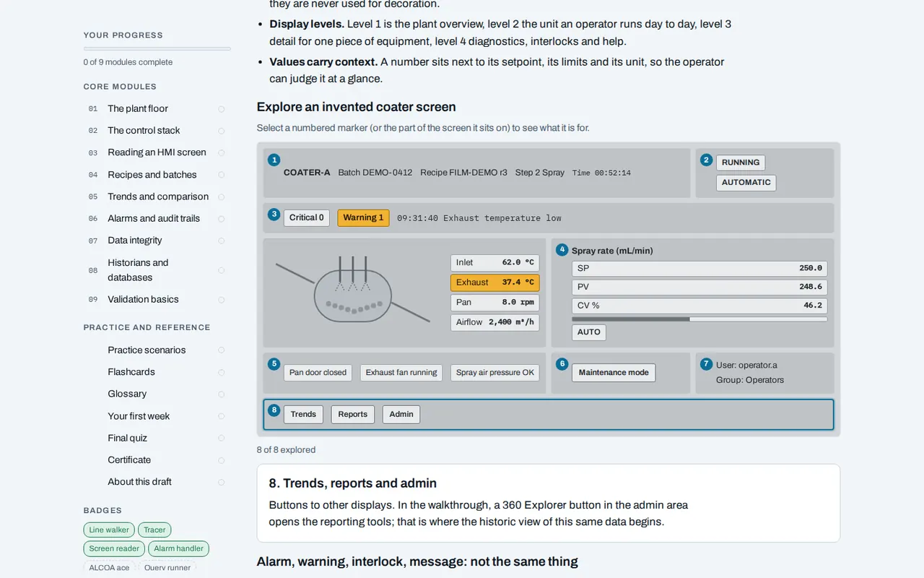
Task: Open the Final quiz page
Action: click(x=157, y=438)
